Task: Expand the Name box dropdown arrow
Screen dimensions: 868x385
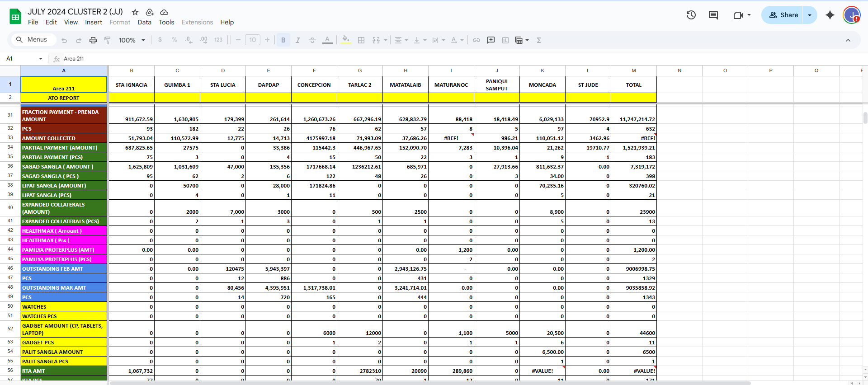Action: pos(41,59)
